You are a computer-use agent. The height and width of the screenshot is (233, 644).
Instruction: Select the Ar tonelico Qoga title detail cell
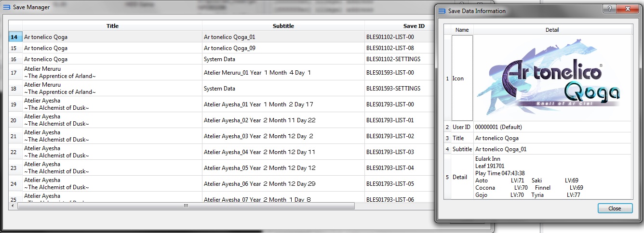pos(552,138)
